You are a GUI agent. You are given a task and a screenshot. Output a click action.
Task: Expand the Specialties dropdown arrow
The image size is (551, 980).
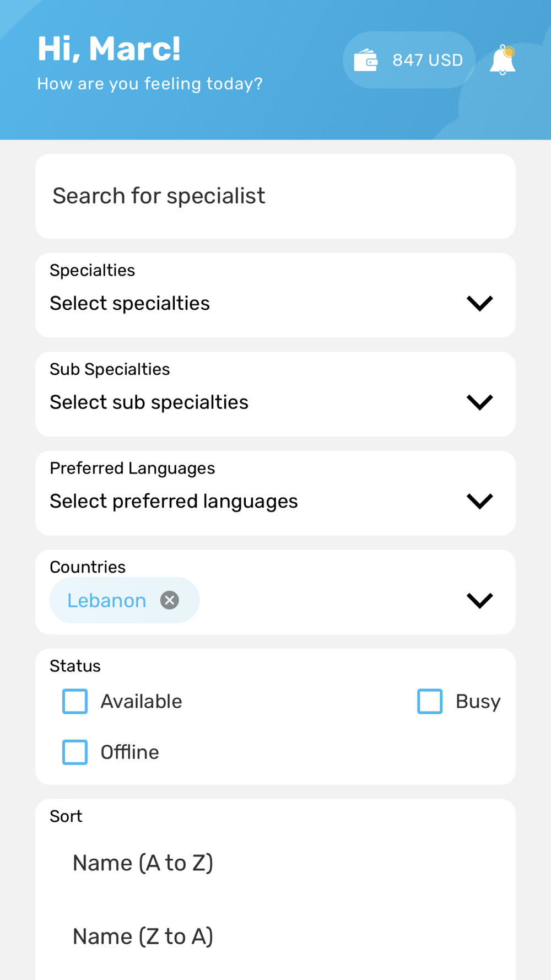[479, 303]
